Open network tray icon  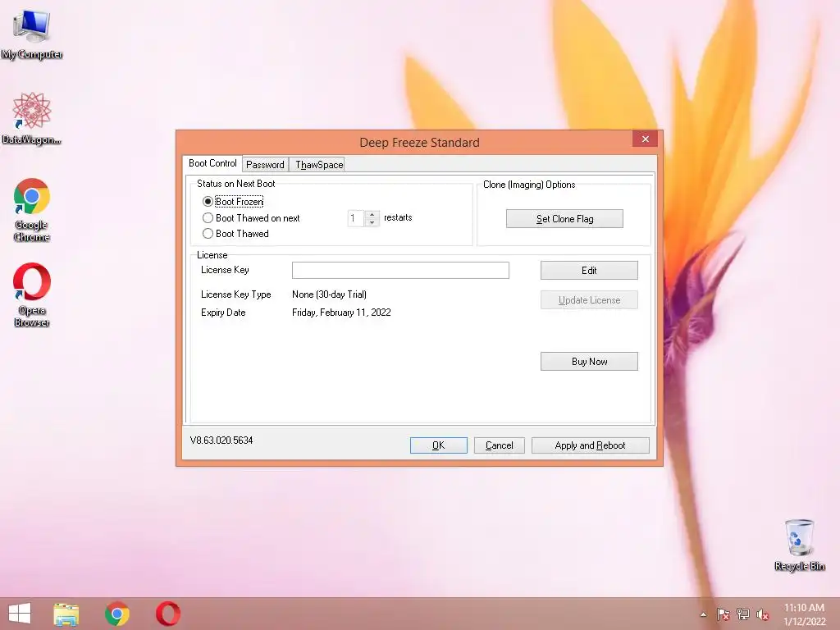(743, 614)
